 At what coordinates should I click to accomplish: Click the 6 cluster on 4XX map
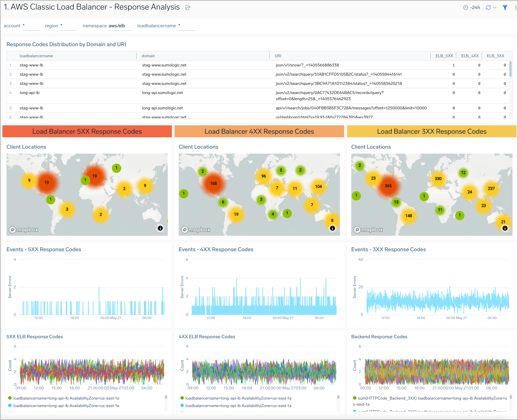click(223, 202)
